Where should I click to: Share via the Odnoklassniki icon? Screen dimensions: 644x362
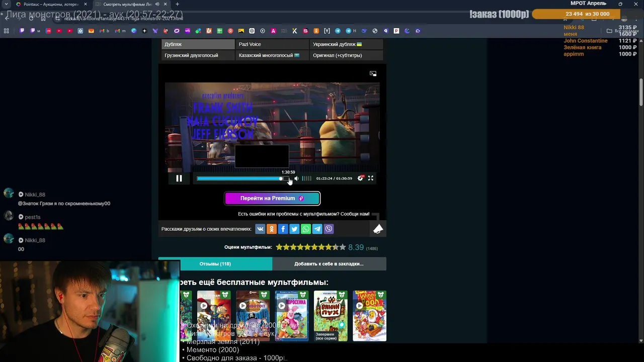pos(272,229)
